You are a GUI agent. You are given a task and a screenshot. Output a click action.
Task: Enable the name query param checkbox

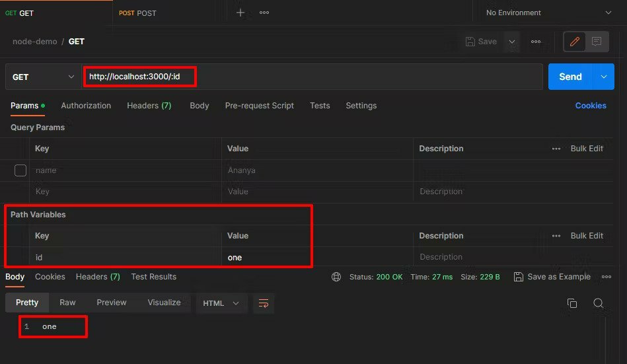tap(20, 170)
